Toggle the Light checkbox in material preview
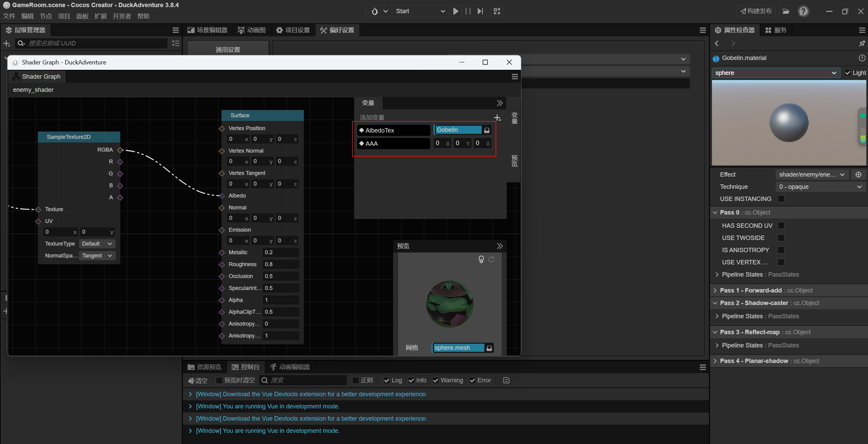Viewport: 868px width, 444px height. coord(848,73)
